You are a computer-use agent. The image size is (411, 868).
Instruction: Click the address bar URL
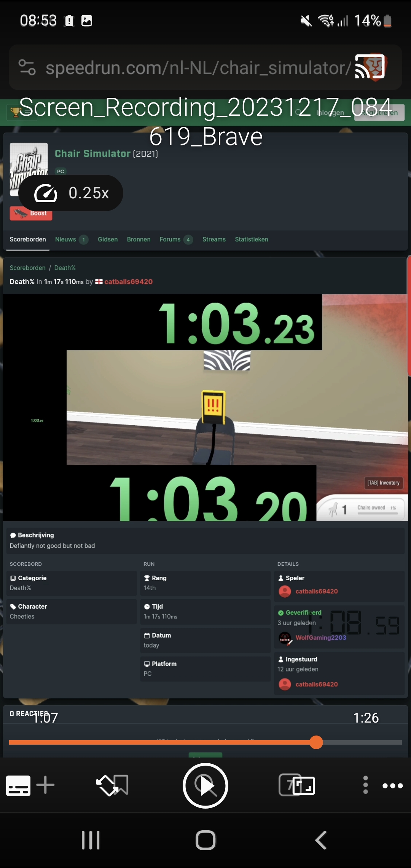(x=198, y=68)
